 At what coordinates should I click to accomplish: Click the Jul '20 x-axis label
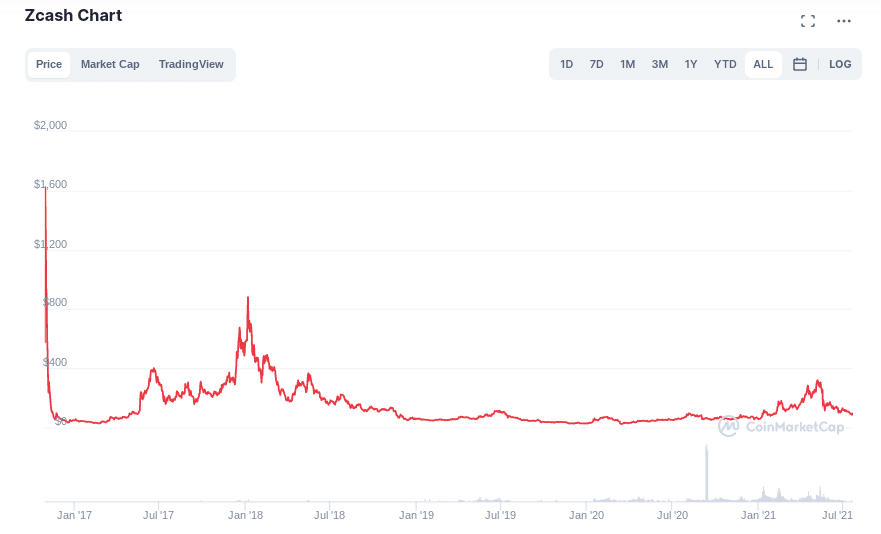[x=673, y=515]
